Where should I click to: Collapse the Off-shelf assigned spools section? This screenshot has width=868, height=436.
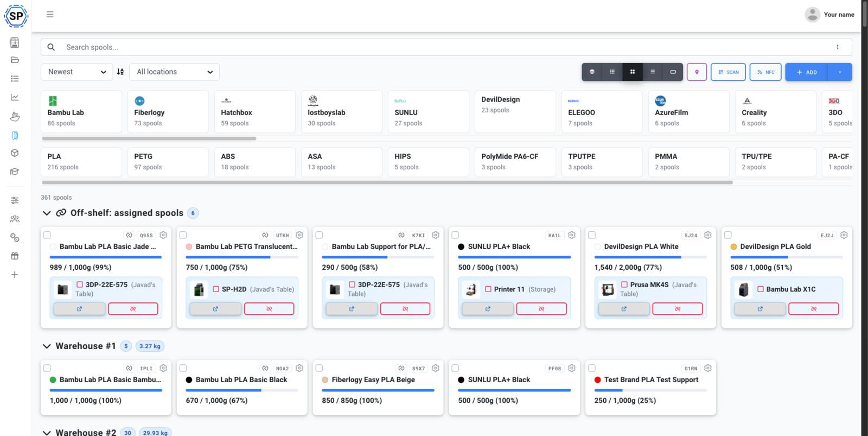tap(47, 213)
